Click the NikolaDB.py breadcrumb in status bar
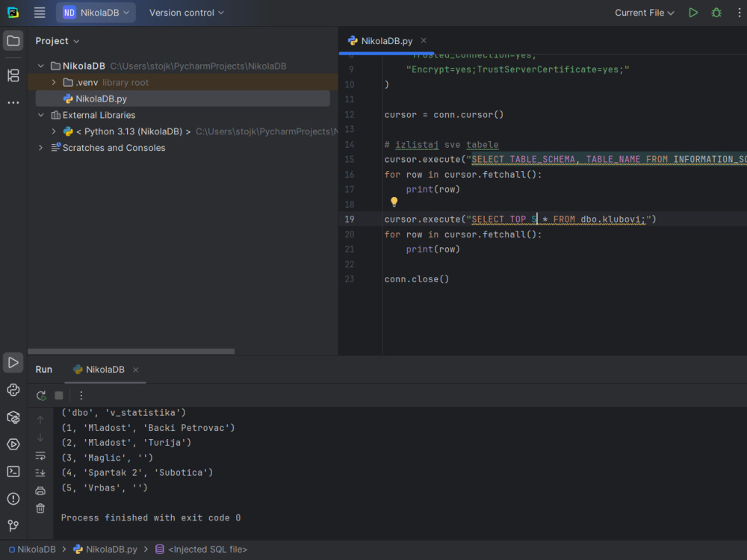 coord(106,550)
